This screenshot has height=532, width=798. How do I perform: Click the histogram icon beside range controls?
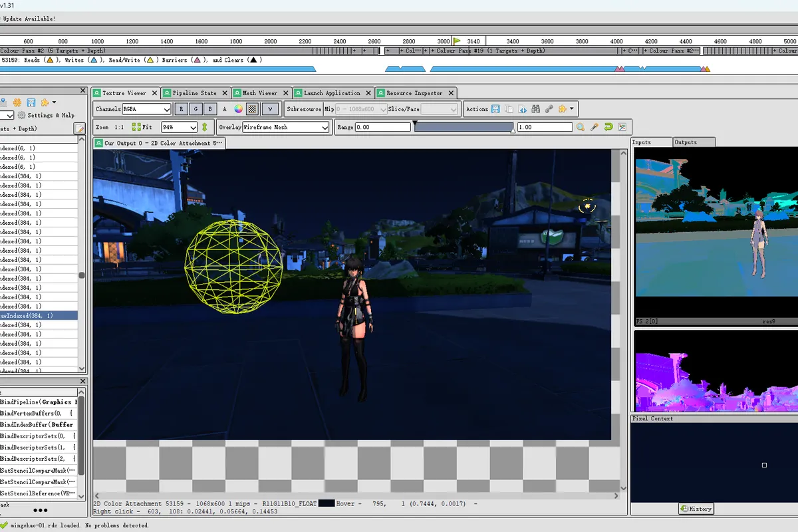pos(622,127)
